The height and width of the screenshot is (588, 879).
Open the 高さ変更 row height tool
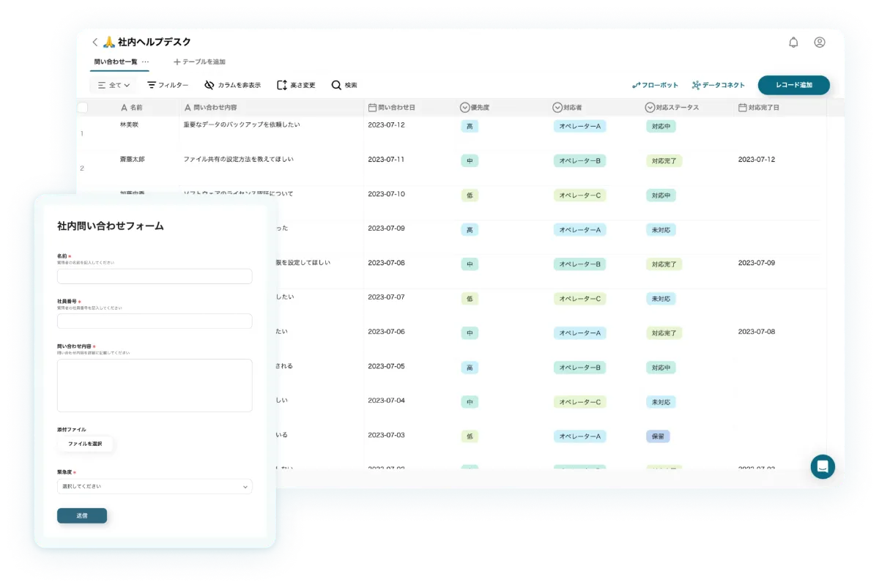pyautogui.click(x=296, y=85)
